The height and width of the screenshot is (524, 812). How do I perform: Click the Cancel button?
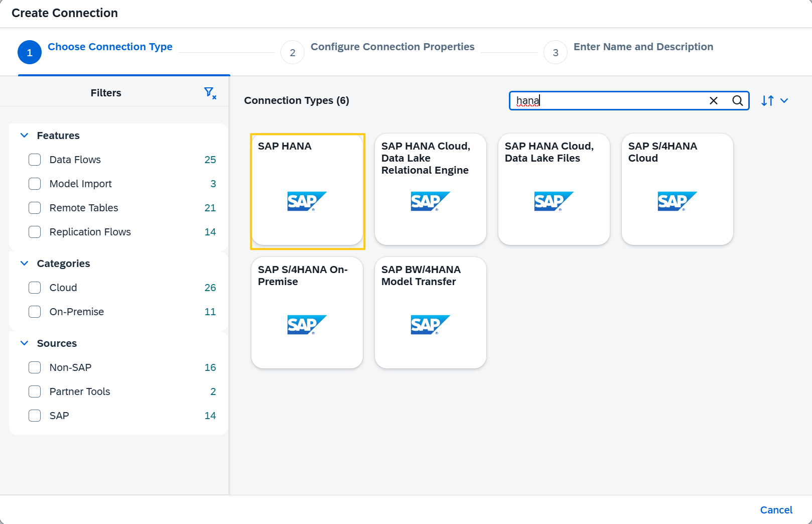(776, 510)
